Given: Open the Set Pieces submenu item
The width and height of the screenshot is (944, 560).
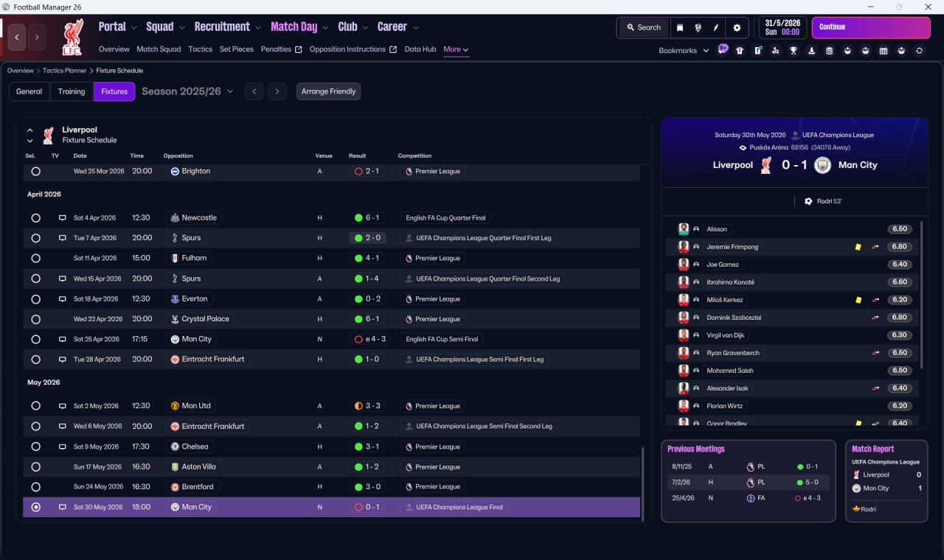Looking at the screenshot, I should pos(237,49).
